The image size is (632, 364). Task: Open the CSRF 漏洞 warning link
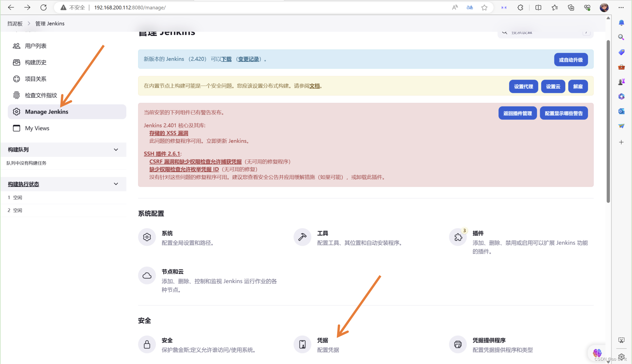[195, 162]
